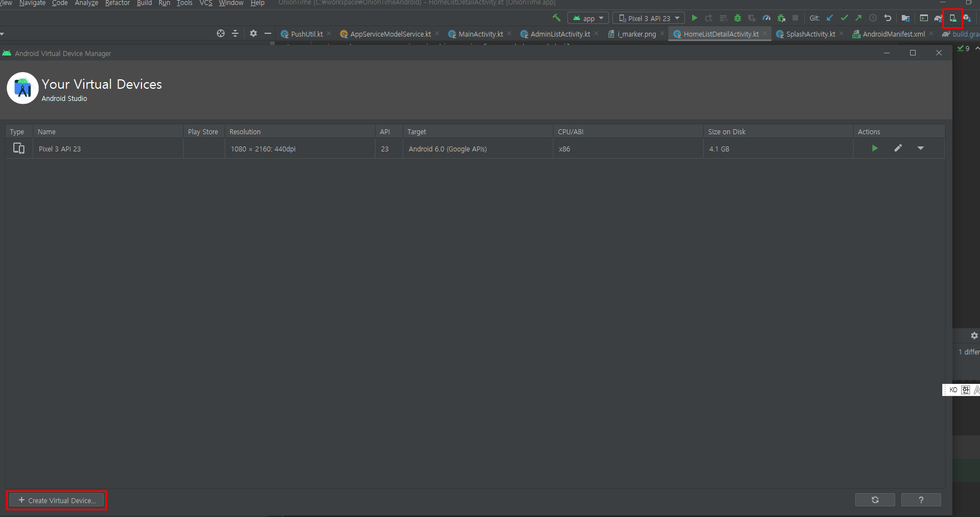Click the device type icon in Pixel 3 row

(x=19, y=148)
